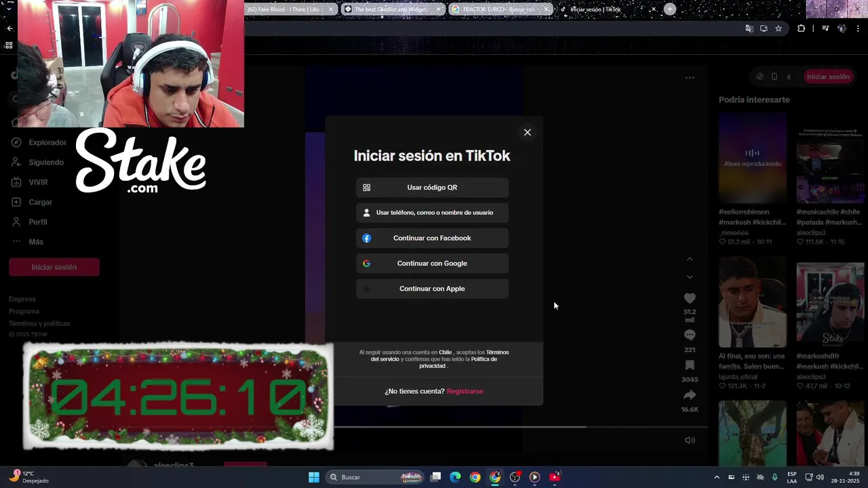Open Siguiendo in TikTok sidebar
This screenshot has height=488, width=868.
[38, 163]
